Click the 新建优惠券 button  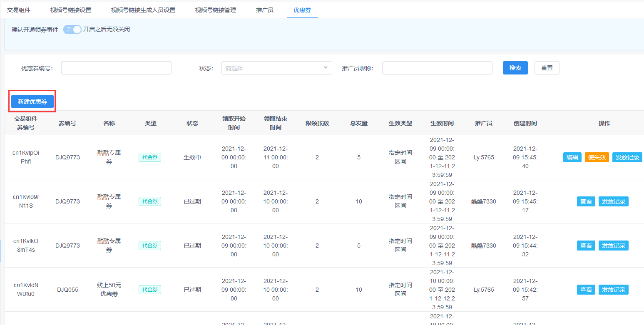[x=32, y=102]
